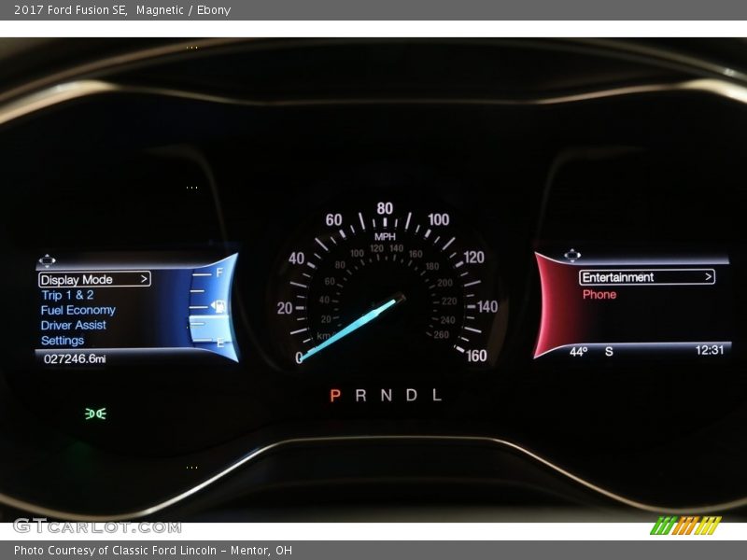Click the green headlight indicator icon
The width and height of the screenshot is (747, 560).
coord(96,413)
